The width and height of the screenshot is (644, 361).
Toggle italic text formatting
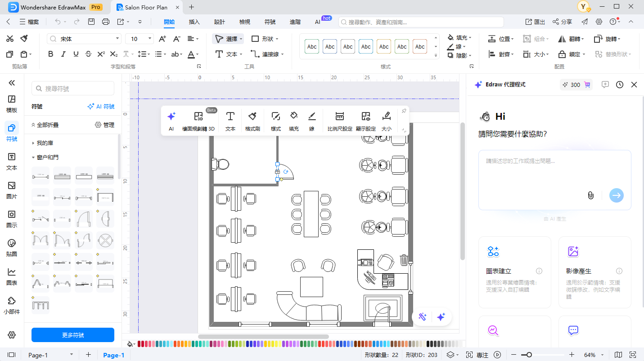click(x=63, y=54)
